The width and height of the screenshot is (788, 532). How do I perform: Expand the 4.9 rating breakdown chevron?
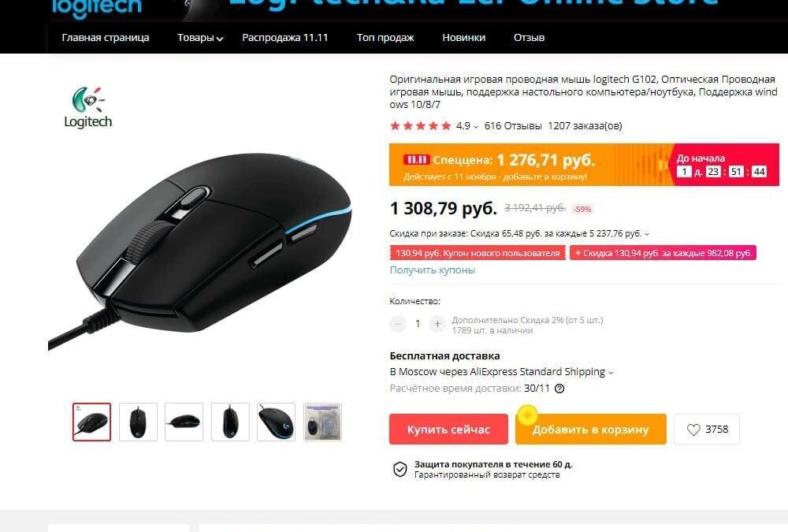click(476, 127)
